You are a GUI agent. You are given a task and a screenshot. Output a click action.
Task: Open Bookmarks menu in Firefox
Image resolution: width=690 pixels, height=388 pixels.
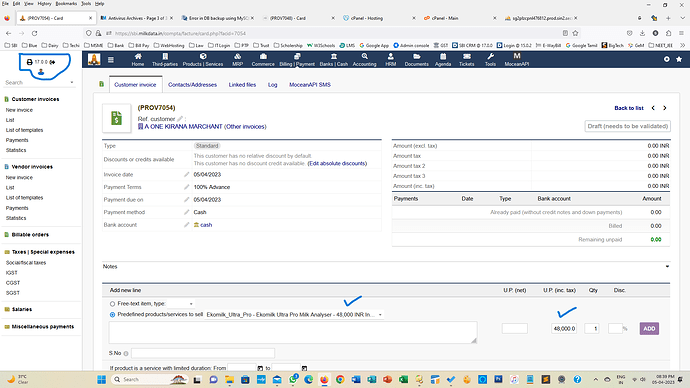point(66,4)
